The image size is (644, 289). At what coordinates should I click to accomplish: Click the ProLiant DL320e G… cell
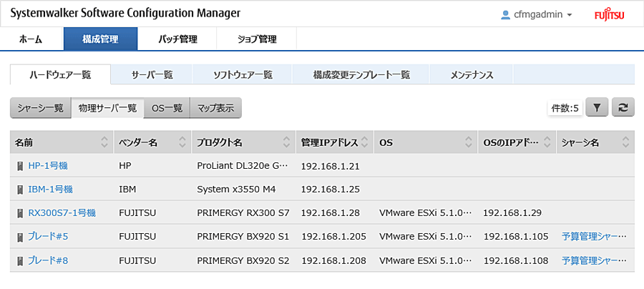coord(243,166)
